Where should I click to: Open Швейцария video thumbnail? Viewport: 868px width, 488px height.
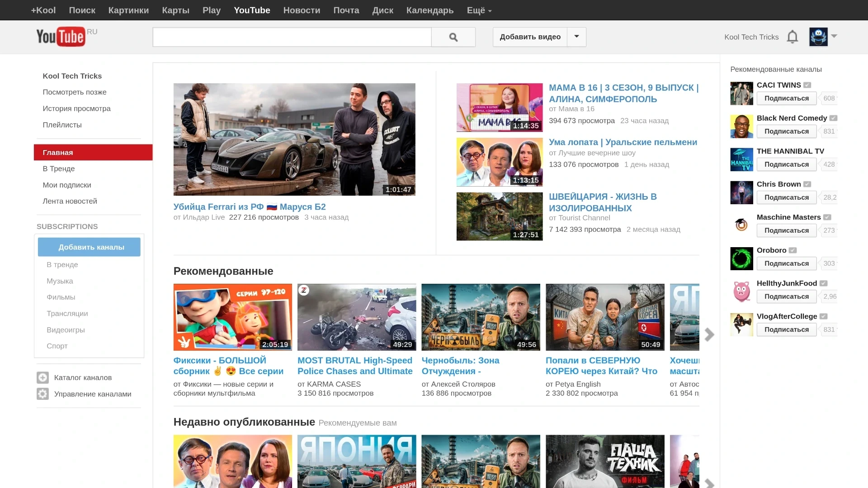[500, 216]
